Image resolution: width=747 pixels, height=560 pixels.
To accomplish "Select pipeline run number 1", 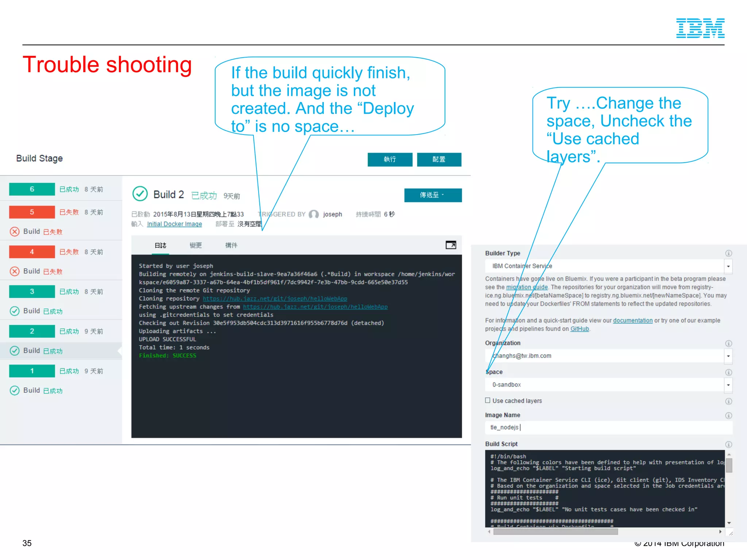I will click(x=32, y=371).
